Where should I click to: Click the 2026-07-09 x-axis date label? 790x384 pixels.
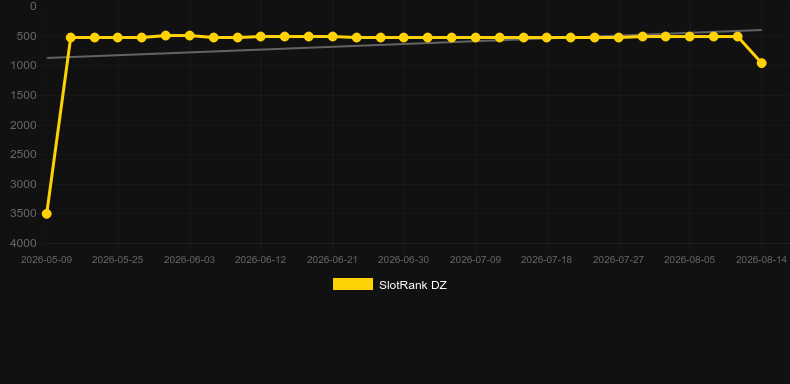(475, 260)
